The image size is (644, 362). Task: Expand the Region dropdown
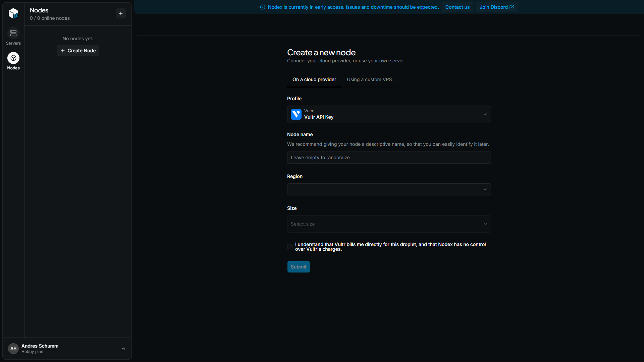click(x=389, y=189)
